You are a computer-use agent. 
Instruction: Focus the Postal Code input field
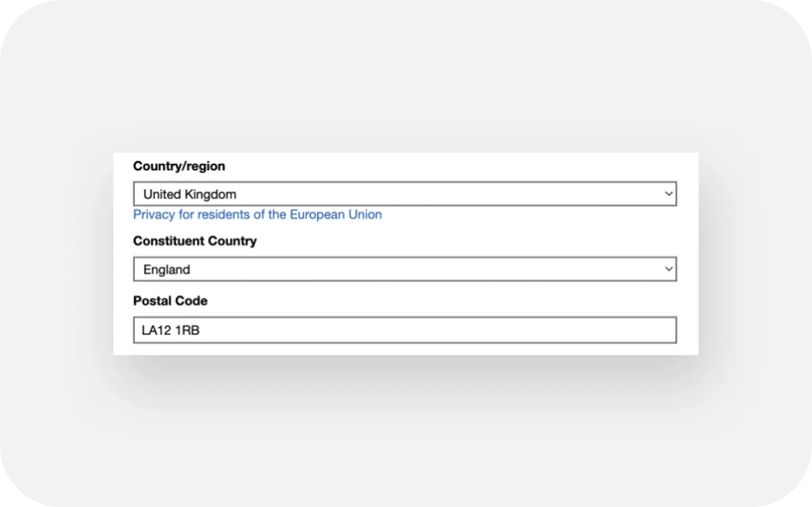pos(405,330)
